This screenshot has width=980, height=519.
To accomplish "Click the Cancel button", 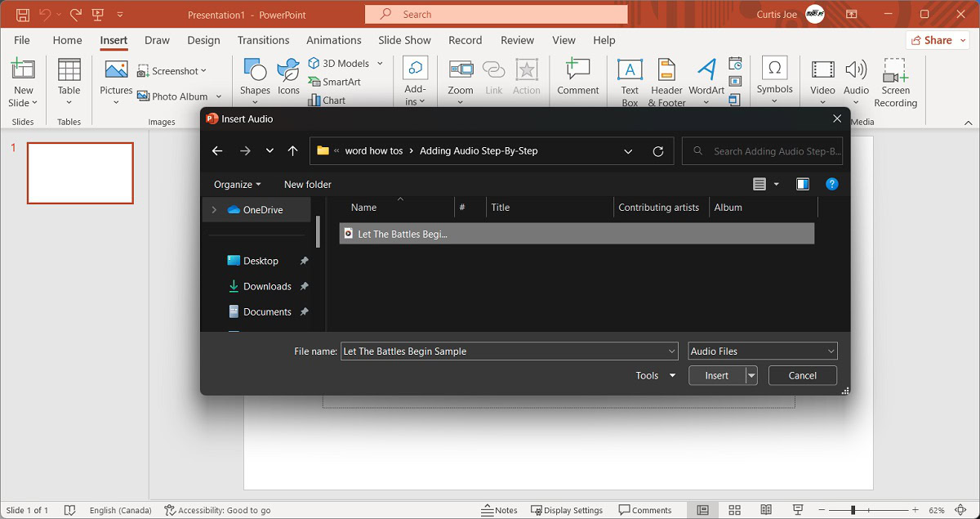I will [x=802, y=376].
